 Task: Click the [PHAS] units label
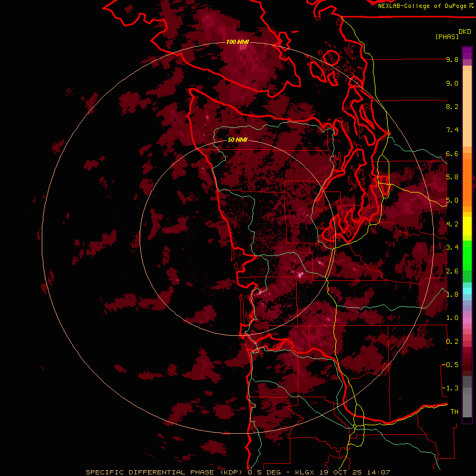tap(447, 36)
